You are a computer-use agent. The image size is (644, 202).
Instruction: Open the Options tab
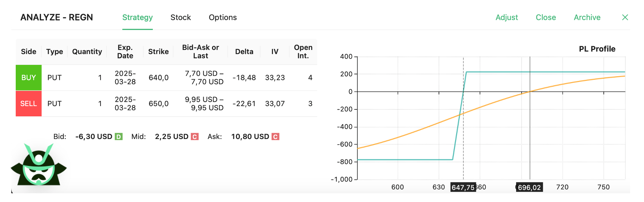point(223,18)
